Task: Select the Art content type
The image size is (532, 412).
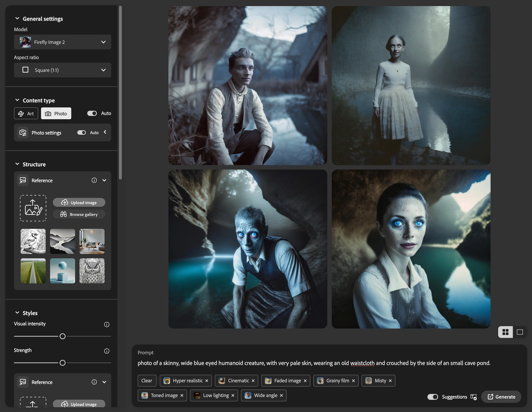Action: (x=26, y=114)
